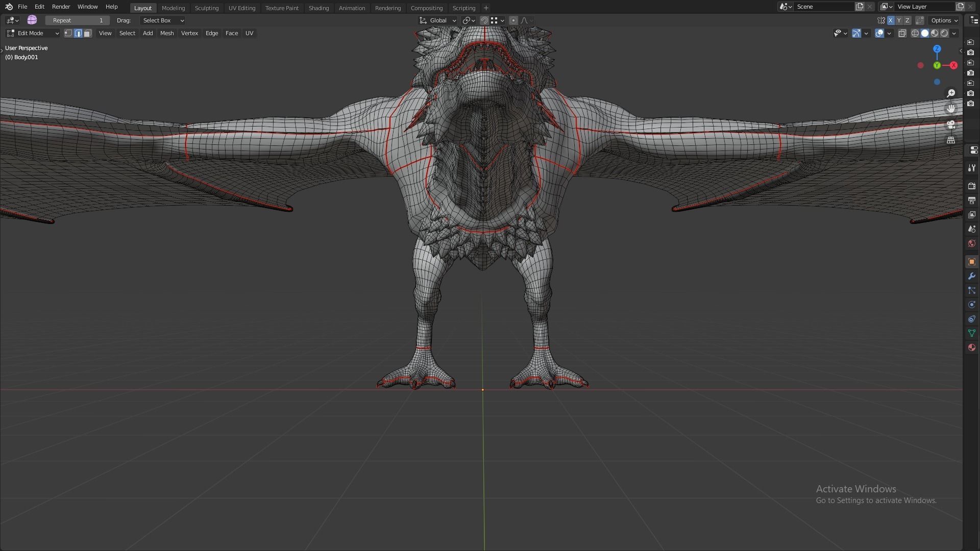Toggle camera view icon
This screenshot has height=551, width=980.
click(950, 124)
